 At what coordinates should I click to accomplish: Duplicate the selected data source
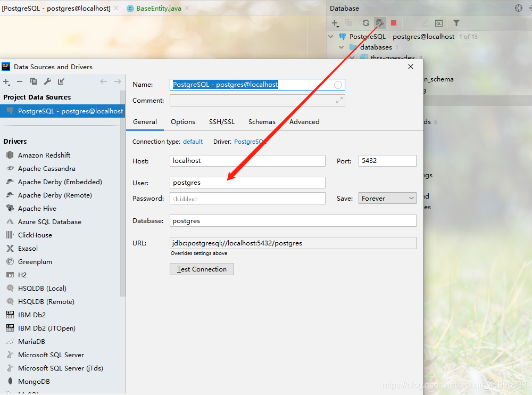(33, 83)
